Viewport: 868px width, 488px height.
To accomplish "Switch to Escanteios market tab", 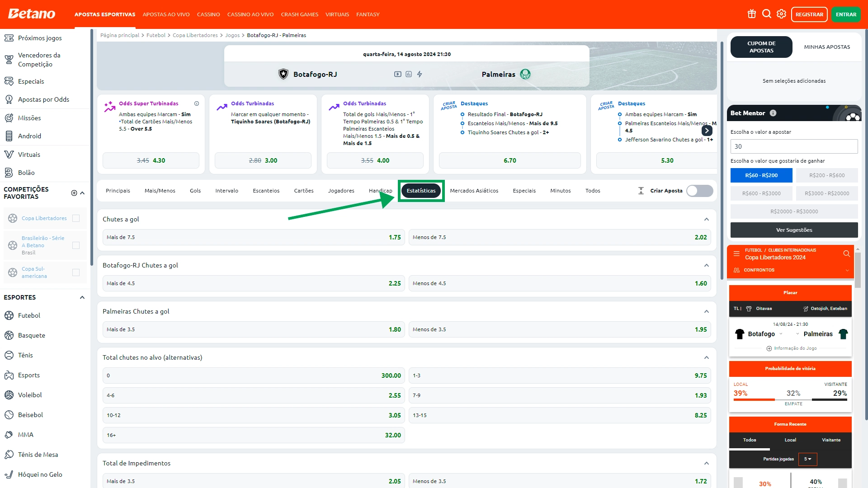I will pyautogui.click(x=266, y=191).
